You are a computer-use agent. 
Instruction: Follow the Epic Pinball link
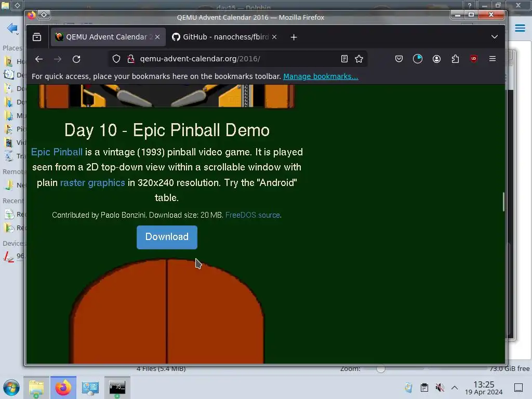57,152
